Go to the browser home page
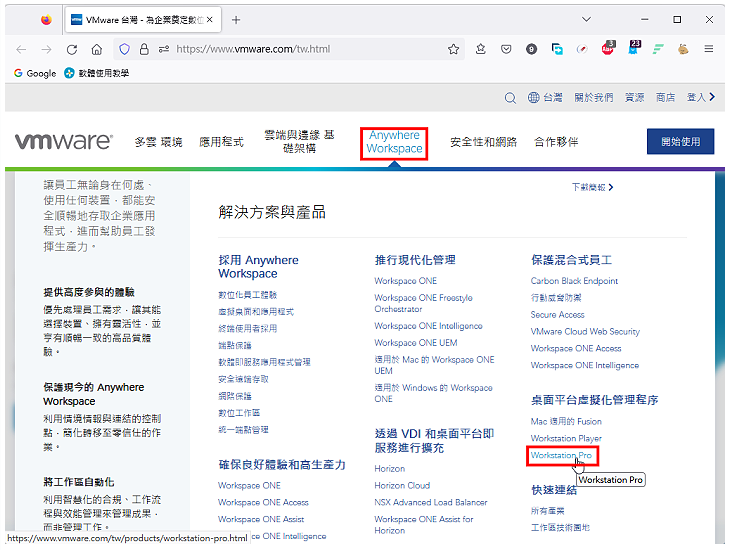This screenshot has width=734, height=550. click(x=96, y=49)
